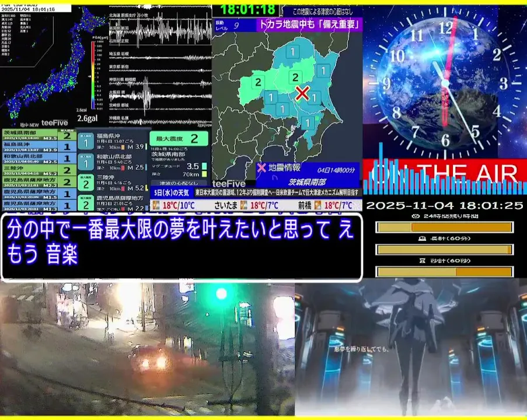Open the night street camera feed
The width and height of the screenshot is (527, 420).
147,349
